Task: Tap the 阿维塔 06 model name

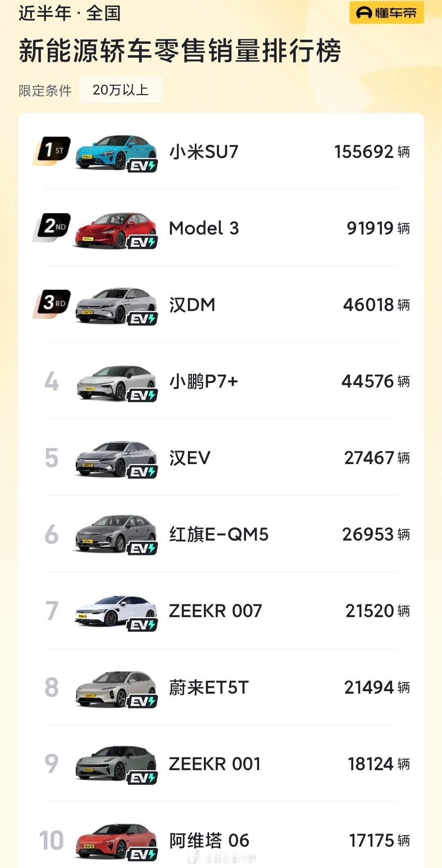Action: [x=209, y=840]
